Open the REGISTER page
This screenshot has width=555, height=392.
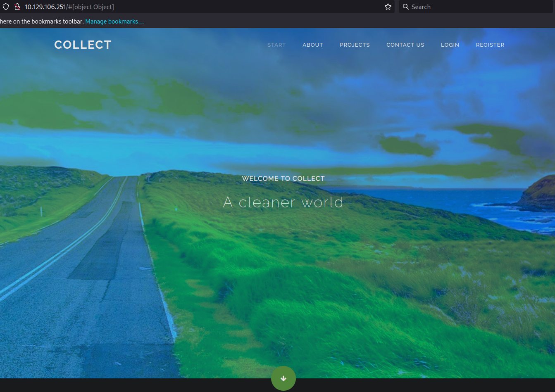pos(490,45)
